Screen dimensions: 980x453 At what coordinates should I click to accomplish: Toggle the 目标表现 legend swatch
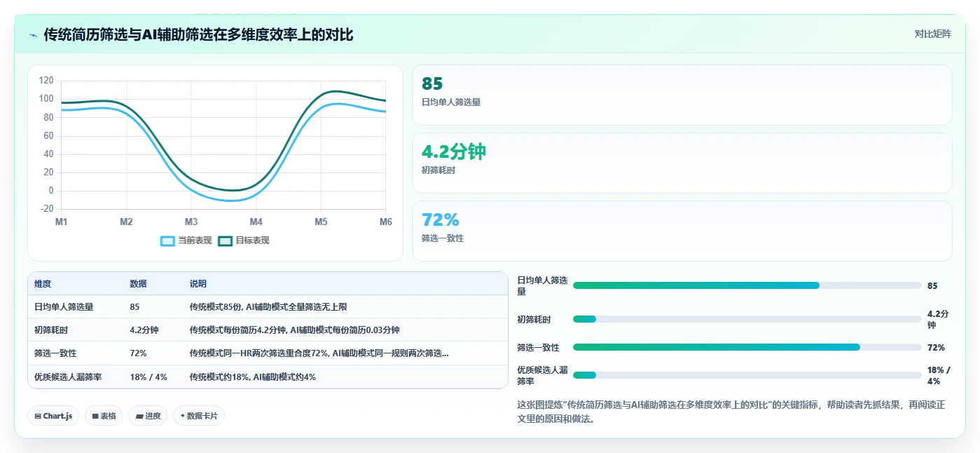tap(225, 241)
